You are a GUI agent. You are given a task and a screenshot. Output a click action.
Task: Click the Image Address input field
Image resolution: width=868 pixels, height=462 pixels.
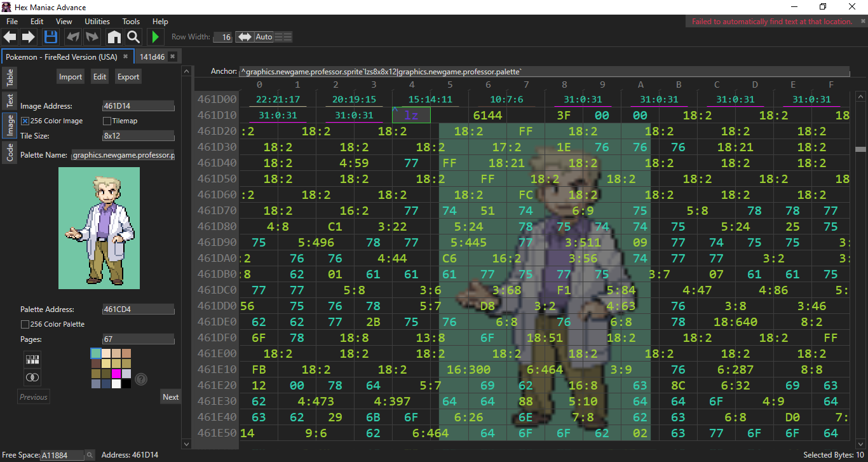click(x=138, y=106)
